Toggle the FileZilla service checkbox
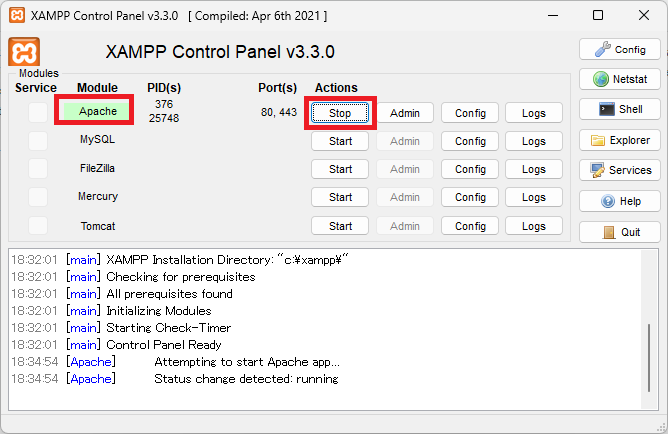This screenshot has height=434, width=668. tap(38, 169)
